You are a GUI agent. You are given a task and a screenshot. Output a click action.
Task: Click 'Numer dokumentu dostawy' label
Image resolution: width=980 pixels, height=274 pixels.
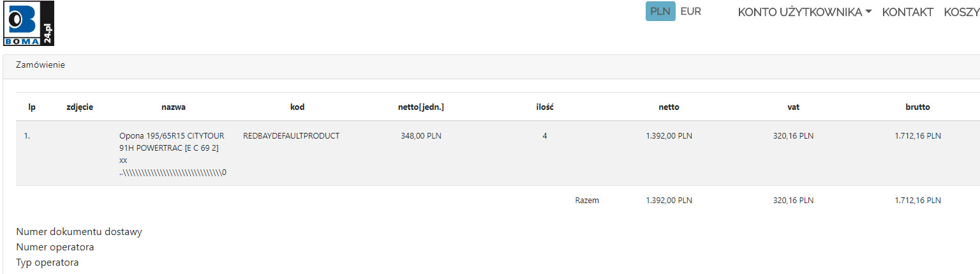[79, 232]
